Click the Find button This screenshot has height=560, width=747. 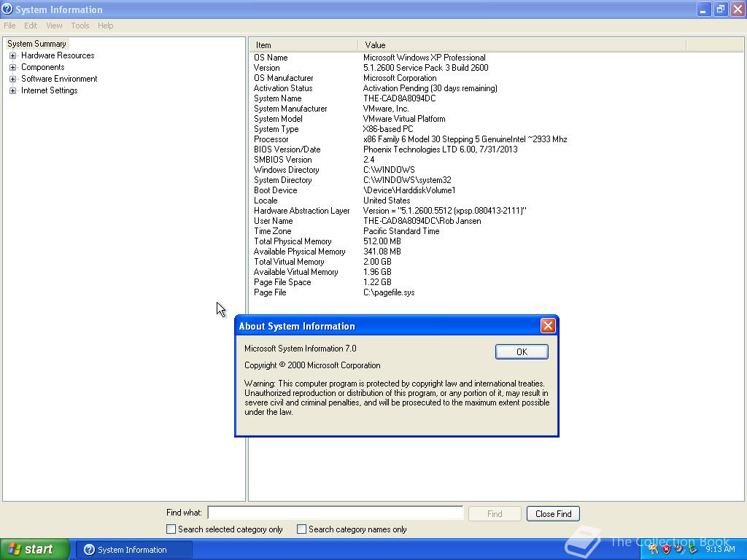pyautogui.click(x=495, y=514)
